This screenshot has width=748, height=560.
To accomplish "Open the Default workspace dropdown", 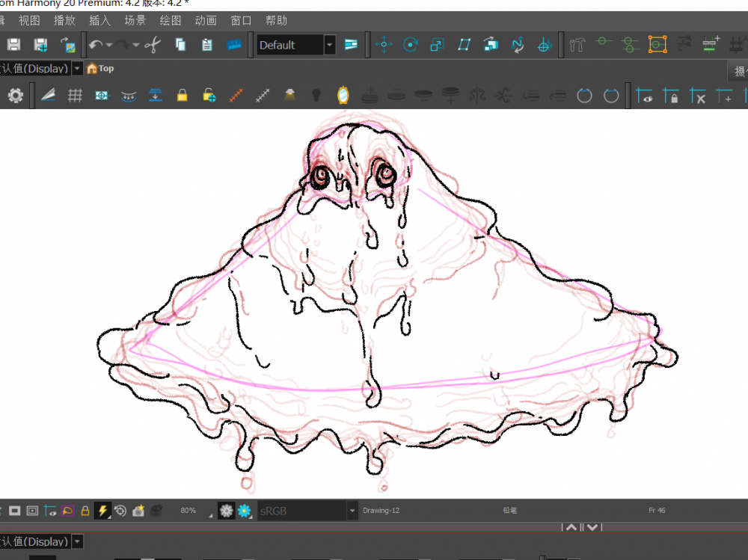I will pos(329,45).
